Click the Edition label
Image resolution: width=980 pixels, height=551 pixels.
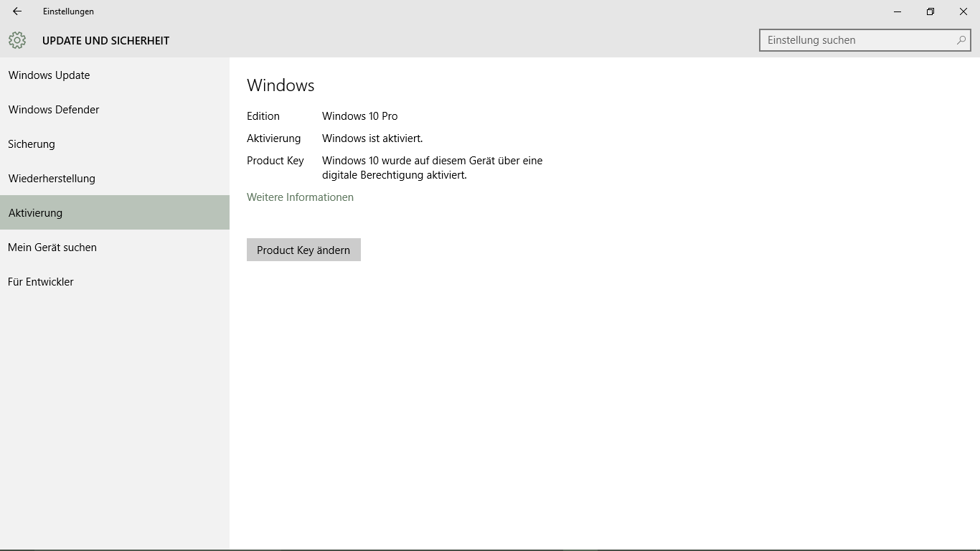263,116
